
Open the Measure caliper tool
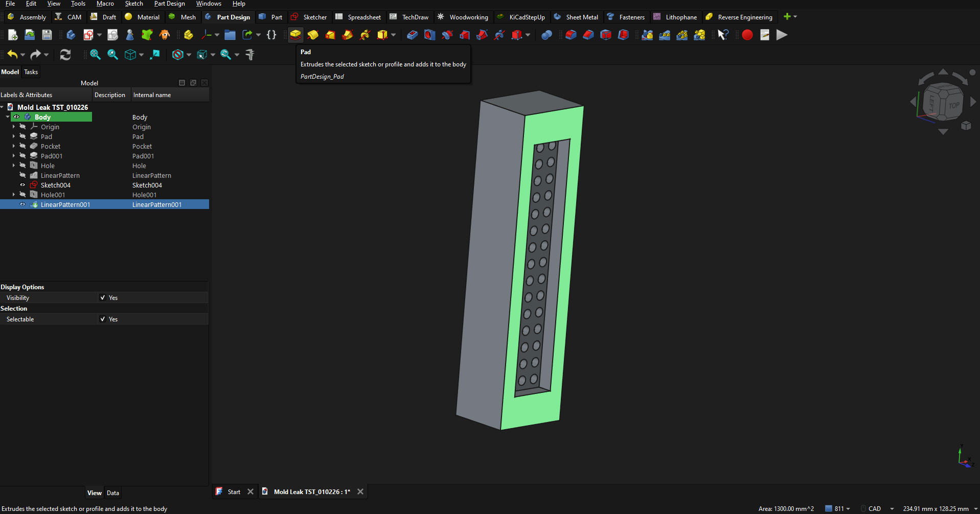(250, 55)
